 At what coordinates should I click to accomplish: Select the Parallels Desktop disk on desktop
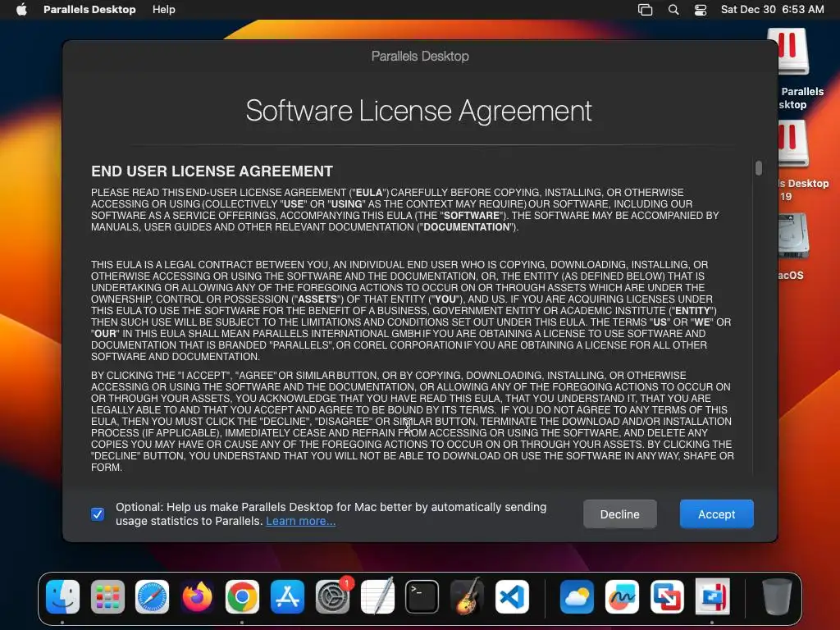(793, 52)
